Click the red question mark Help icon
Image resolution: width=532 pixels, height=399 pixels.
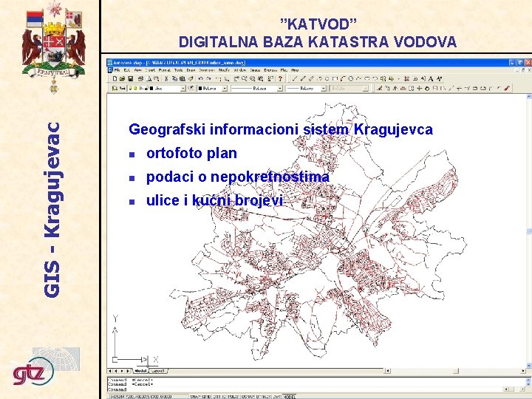[280, 79]
